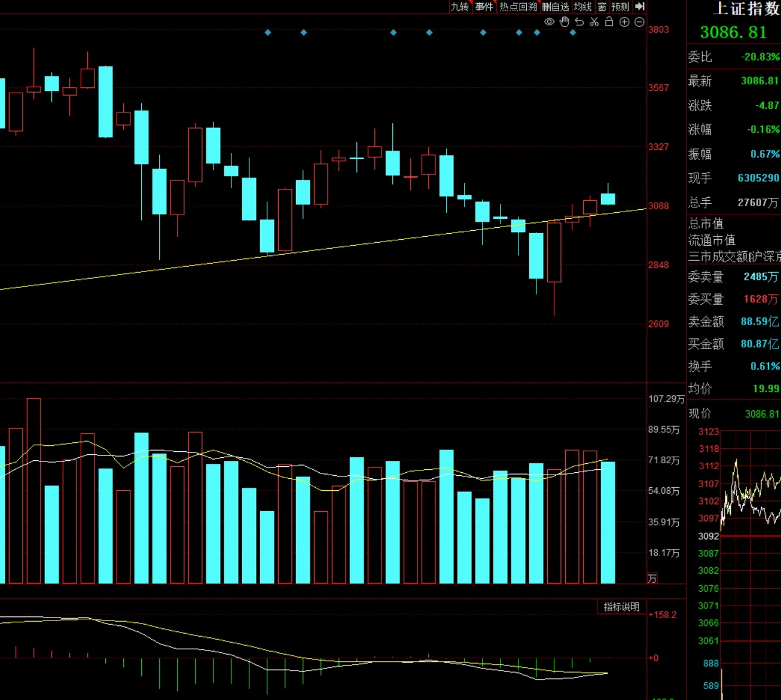Click the 委比 value -20.83%
781x700 pixels.
click(760, 57)
